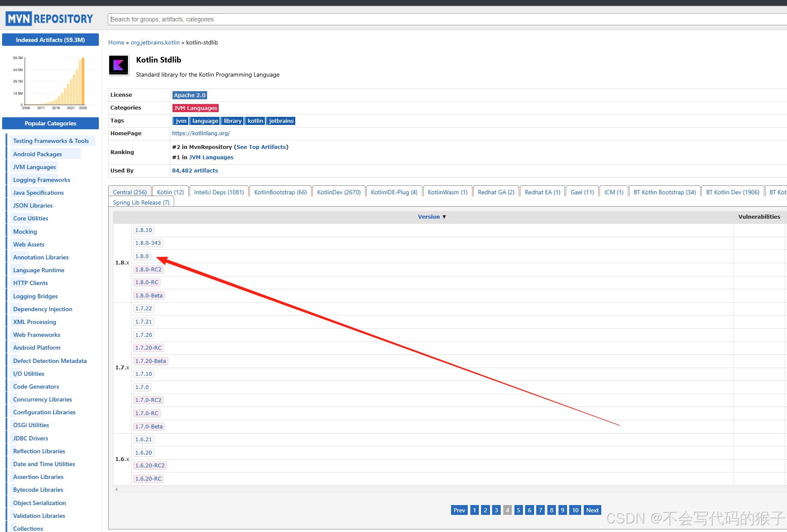The width and height of the screenshot is (787, 532).
Task: Open HTTP Clients category
Action: (x=30, y=283)
